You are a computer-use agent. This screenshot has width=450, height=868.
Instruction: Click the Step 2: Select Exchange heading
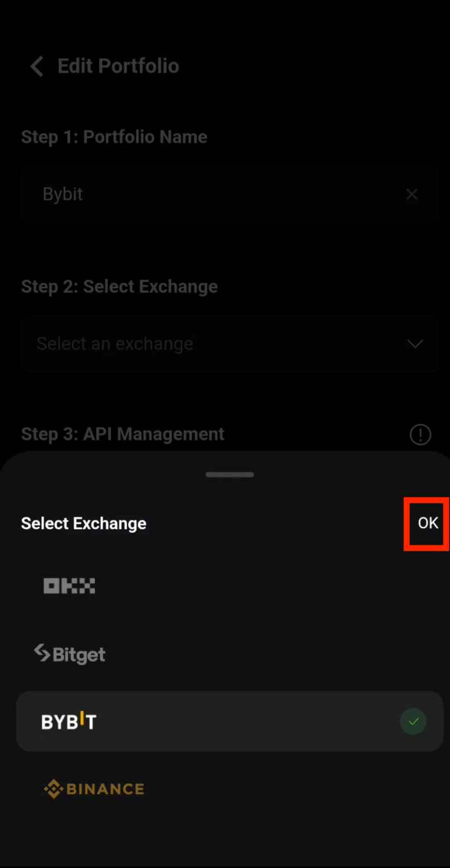click(119, 286)
